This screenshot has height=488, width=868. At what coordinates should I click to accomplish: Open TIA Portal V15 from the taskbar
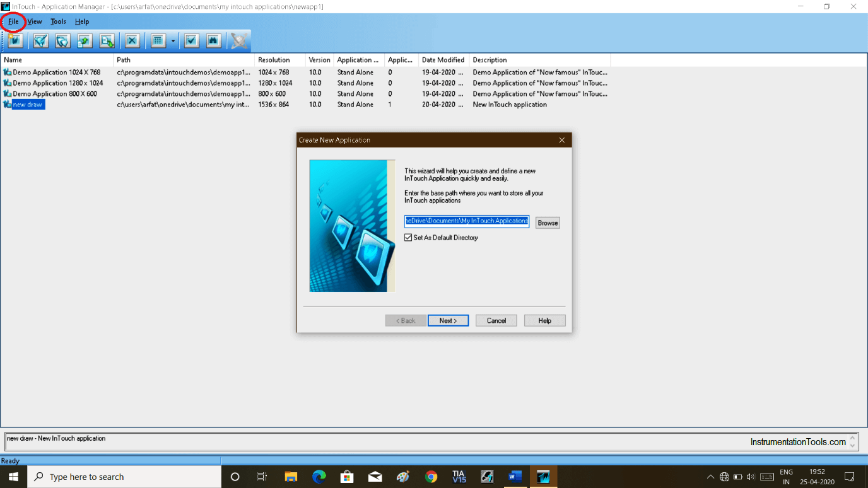coord(459,477)
